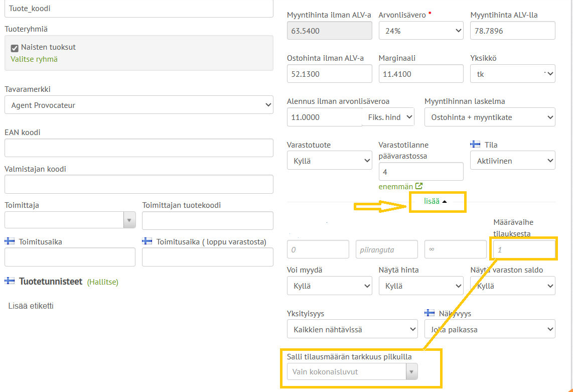Click Finnish flag icon beside Näkyvyys
This screenshot has height=392, width=573.
[429, 313]
